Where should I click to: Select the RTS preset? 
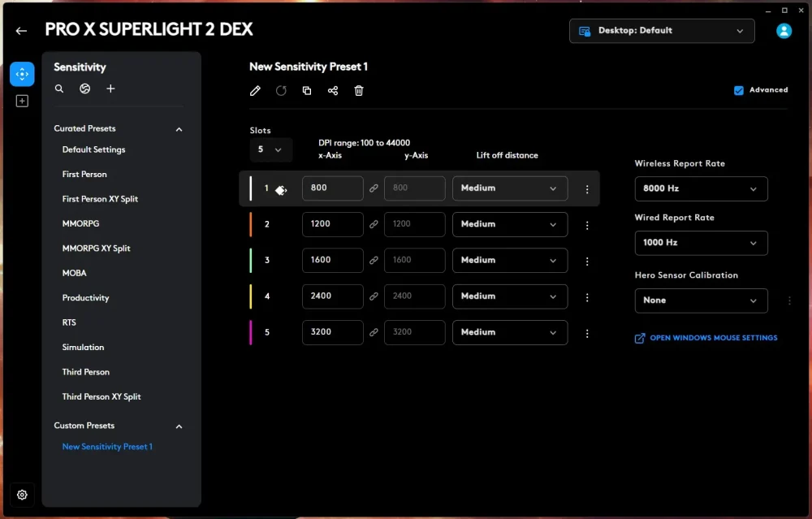tap(69, 322)
